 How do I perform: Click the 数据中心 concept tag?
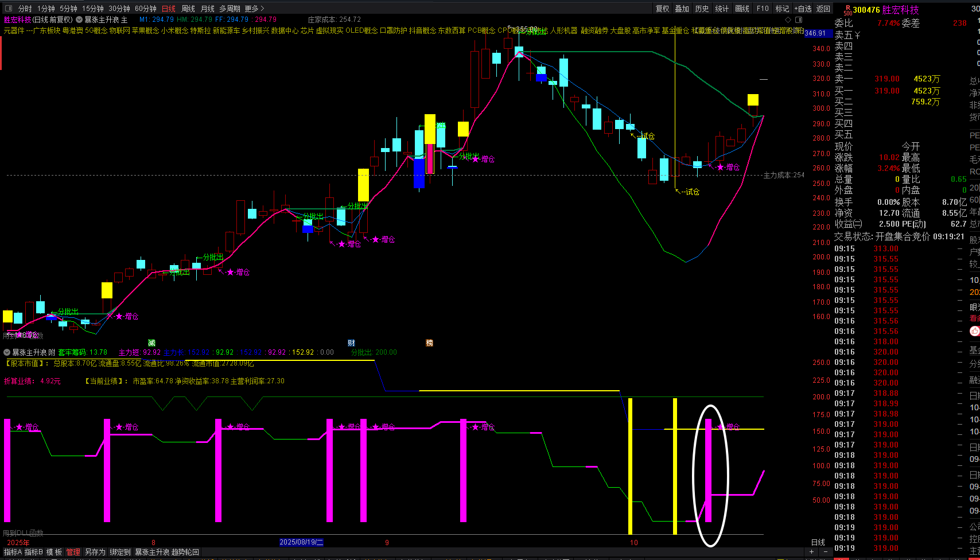point(285,30)
